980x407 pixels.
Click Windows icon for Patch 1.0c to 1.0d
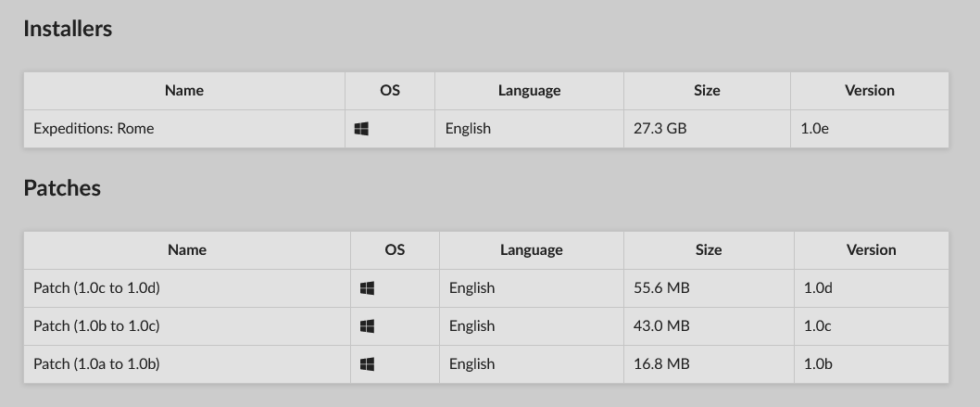pyautogui.click(x=367, y=288)
